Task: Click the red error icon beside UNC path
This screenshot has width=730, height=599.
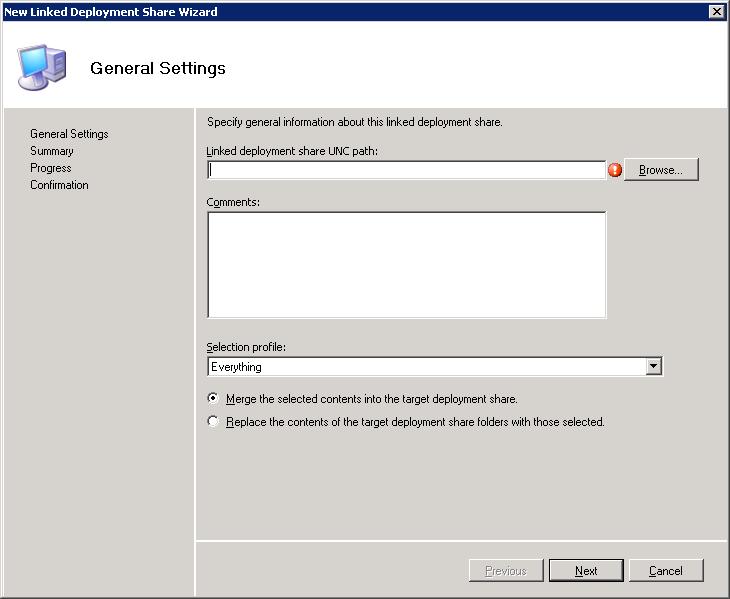Action: pos(615,170)
